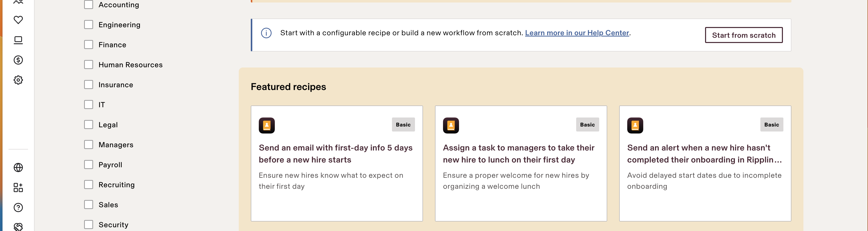Click the handshake icon at sidebar bottom
This screenshot has width=868, height=231.
18,226
